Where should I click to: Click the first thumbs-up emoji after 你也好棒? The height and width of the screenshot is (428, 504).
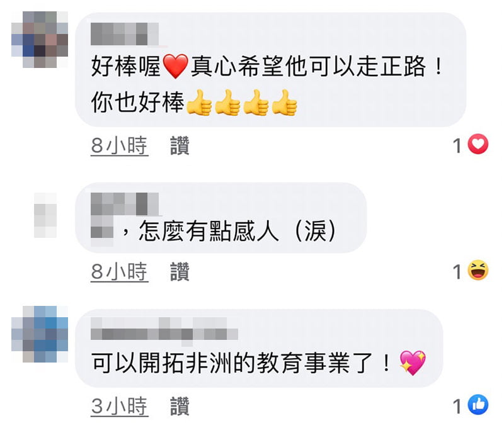coord(198,103)
